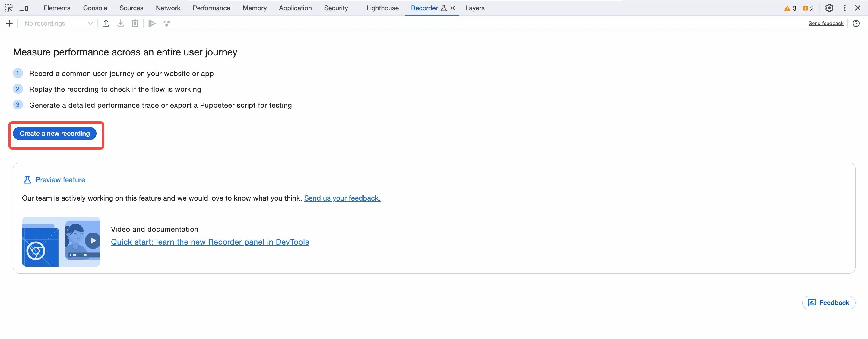Close the Recorder tab
Screen dimensions: 868x339
[452, 8]
